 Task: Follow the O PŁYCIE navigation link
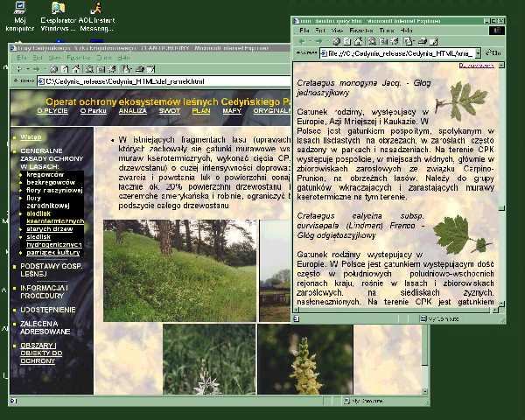[52, 111]
